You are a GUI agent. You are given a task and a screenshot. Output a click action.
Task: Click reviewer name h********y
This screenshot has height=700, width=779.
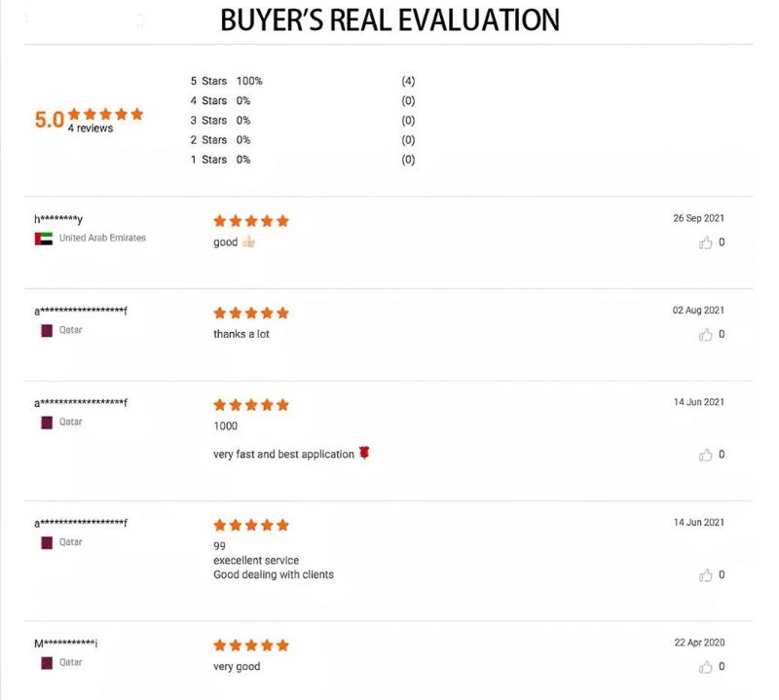point(58,219)
